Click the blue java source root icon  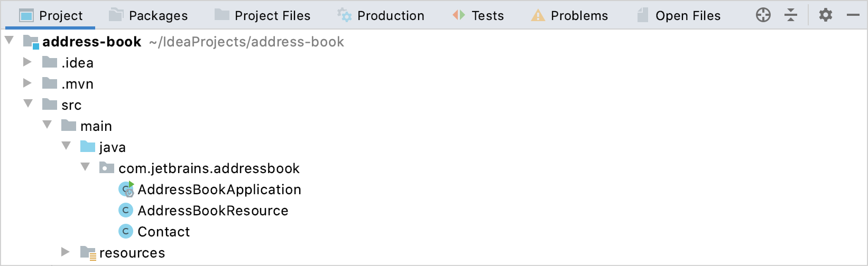coord(88,147)
